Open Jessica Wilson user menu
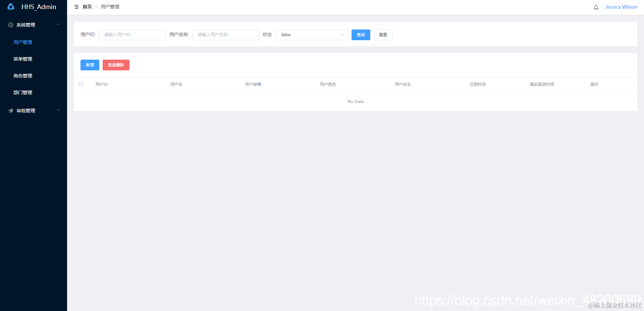This screenshot has height=311, width=644. pyautogui.click(x=621, y=7)
